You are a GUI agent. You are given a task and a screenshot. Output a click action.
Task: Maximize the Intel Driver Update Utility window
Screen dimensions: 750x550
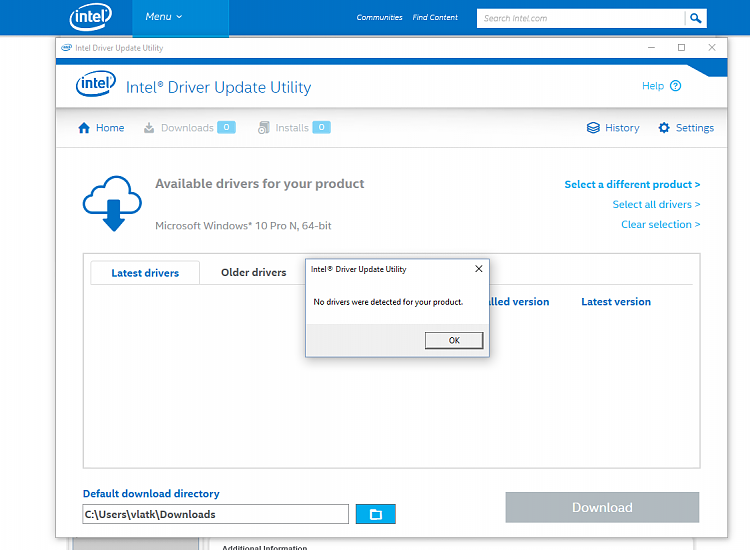pos(681,47)
